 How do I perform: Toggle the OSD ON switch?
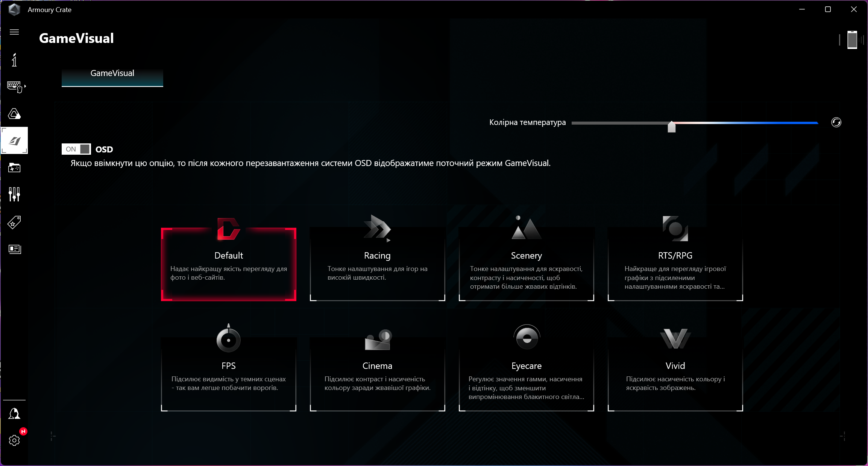(x=76, y=149)
